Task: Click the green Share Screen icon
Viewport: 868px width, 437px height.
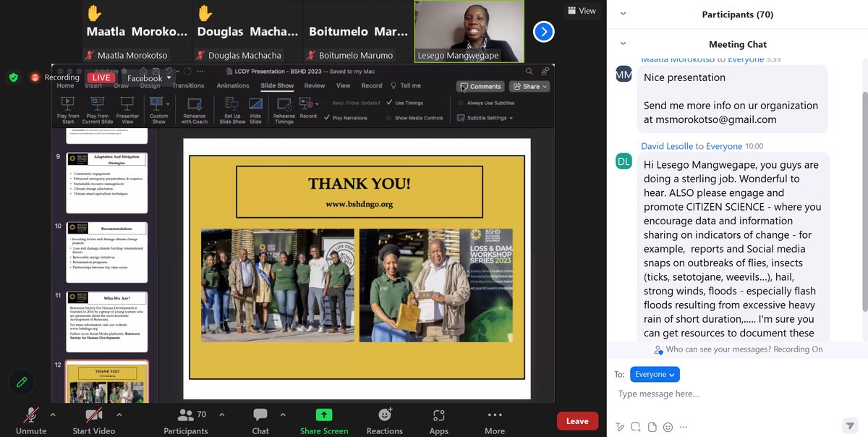Action: 324,415
